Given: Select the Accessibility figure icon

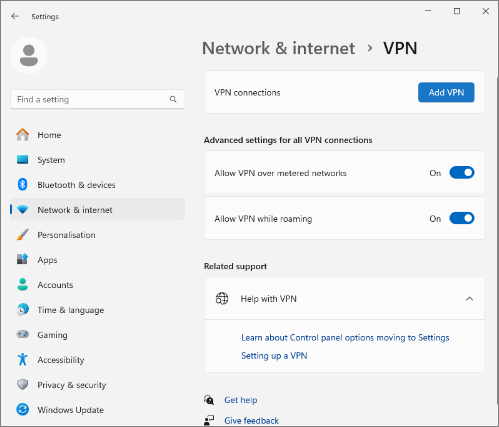Looking at the screenshot, I should pyautogui.click(x=23, y=359).
